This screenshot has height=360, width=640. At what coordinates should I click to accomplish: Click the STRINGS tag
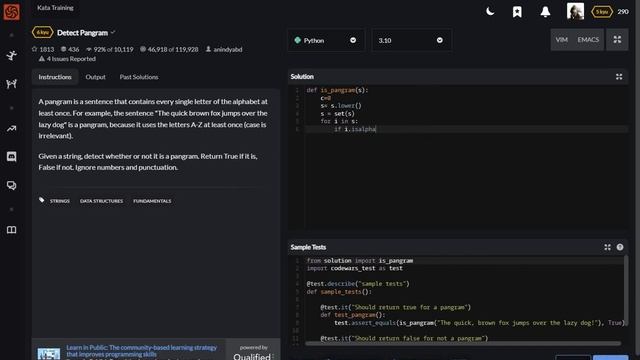pyautogui.click(x=60, y=201)
